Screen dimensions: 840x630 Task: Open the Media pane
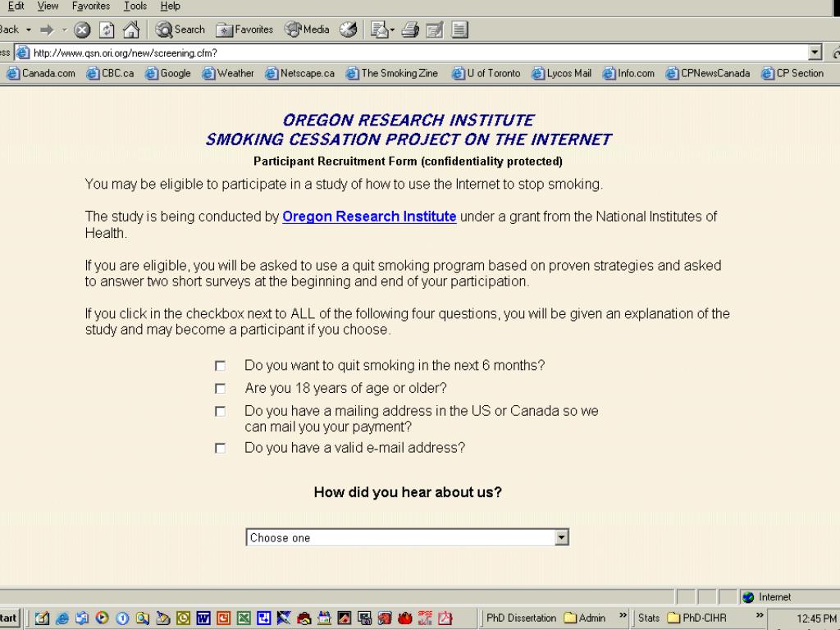pyautogui.click(x=307, y=30)
